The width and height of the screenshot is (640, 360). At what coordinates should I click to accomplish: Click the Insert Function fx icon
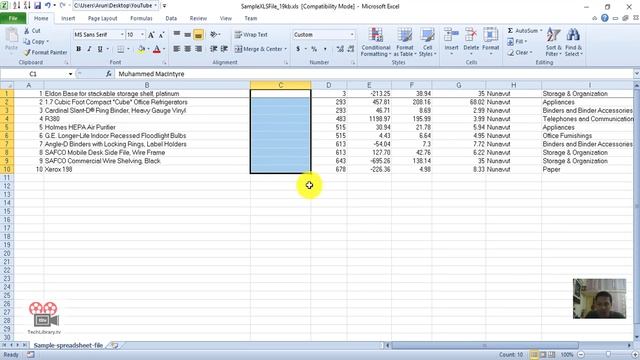coord(109,74)
